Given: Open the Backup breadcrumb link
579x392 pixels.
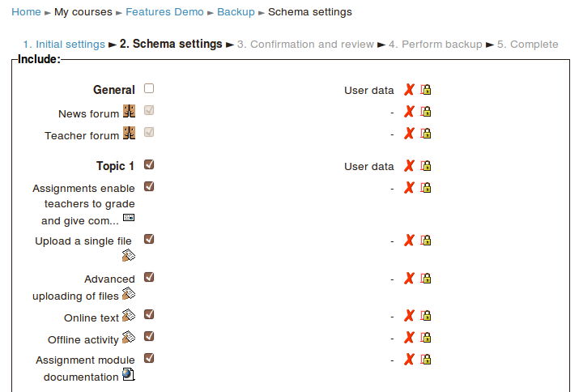Looking at the screenshot, I should (x=236, y=12).
